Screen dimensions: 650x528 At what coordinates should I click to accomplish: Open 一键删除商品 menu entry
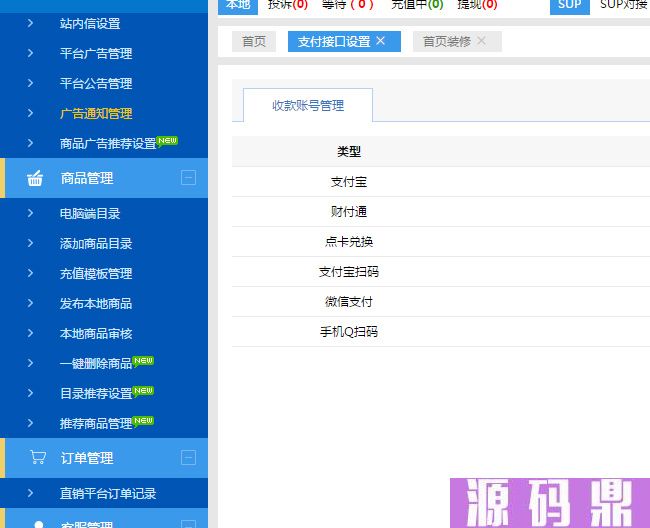coord(96,363)
